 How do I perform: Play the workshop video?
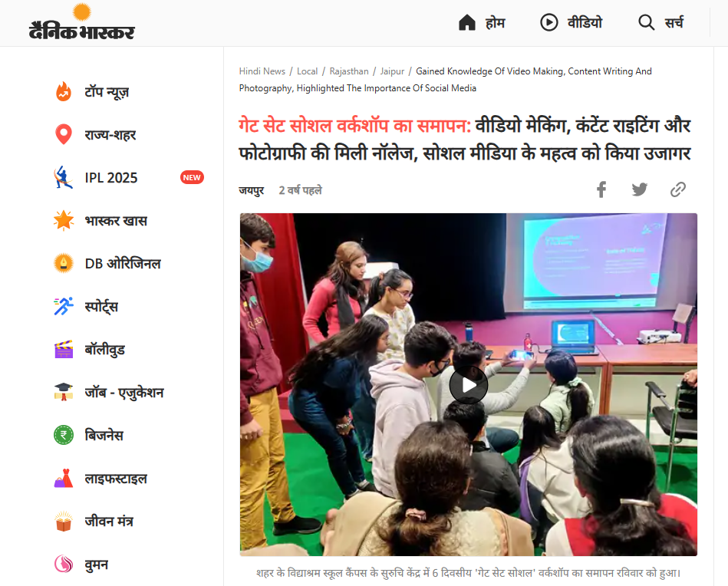tap(469, 385)
